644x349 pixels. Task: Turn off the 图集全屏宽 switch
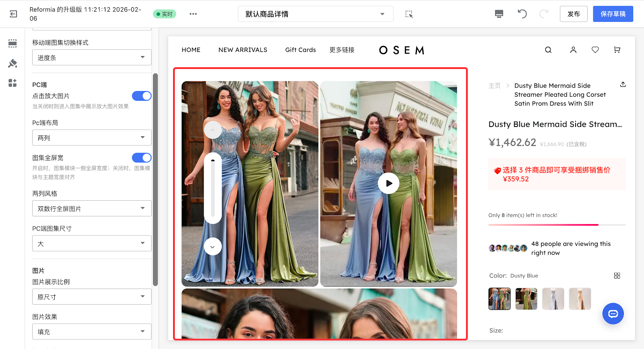(142, 158)
